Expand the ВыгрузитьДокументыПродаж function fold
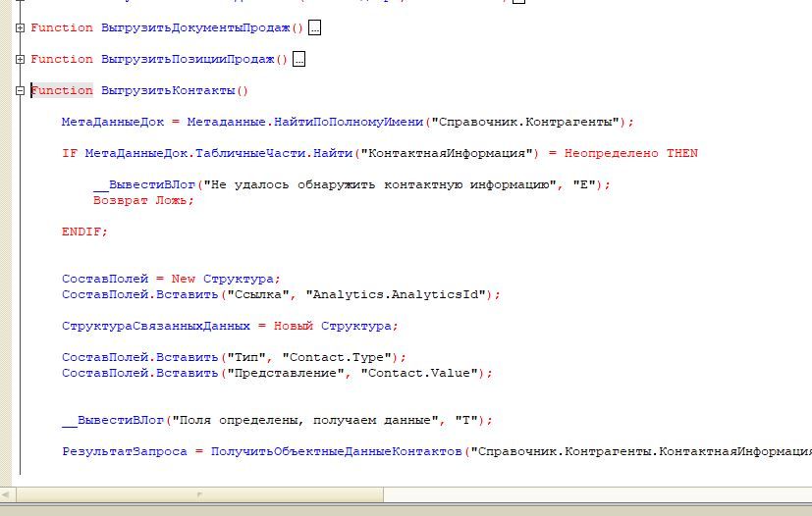Screen dimensions: 812x516 (20, 27)
